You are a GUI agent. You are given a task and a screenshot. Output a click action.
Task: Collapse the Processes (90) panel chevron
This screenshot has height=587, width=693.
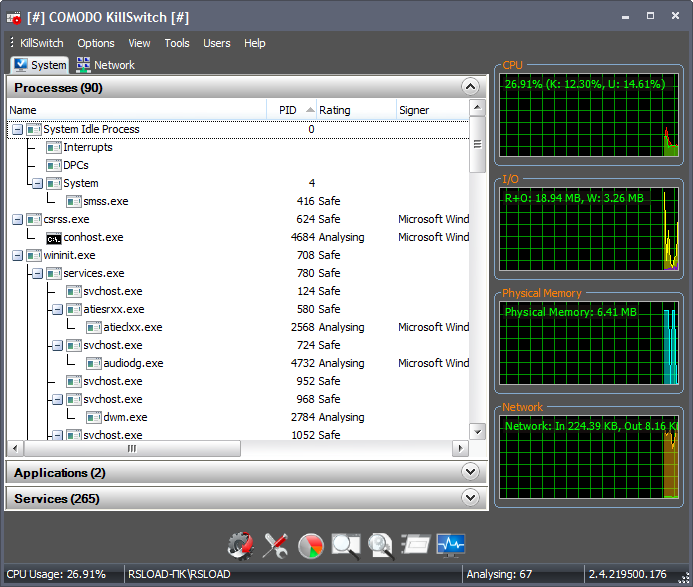pyautogui.click(x=470, y=87)
